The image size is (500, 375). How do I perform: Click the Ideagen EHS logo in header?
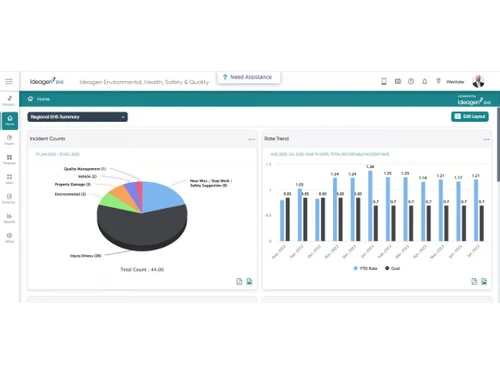click(47, 82)
